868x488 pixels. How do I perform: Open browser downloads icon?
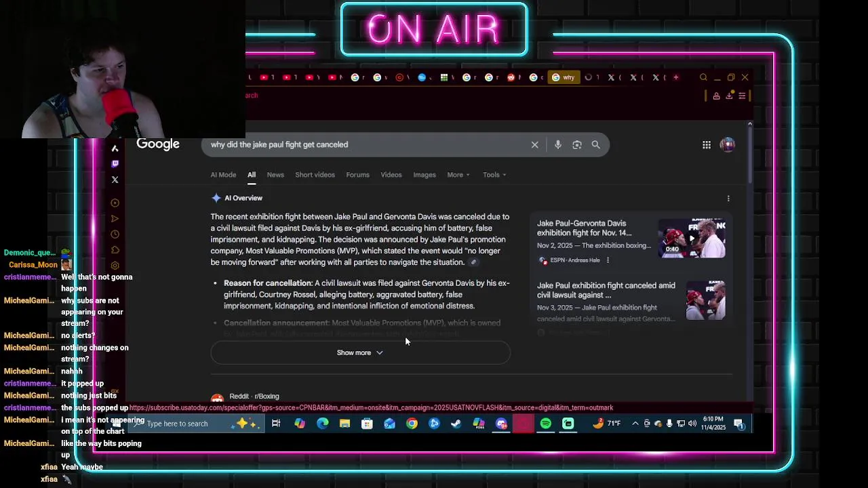pos(729,96)
